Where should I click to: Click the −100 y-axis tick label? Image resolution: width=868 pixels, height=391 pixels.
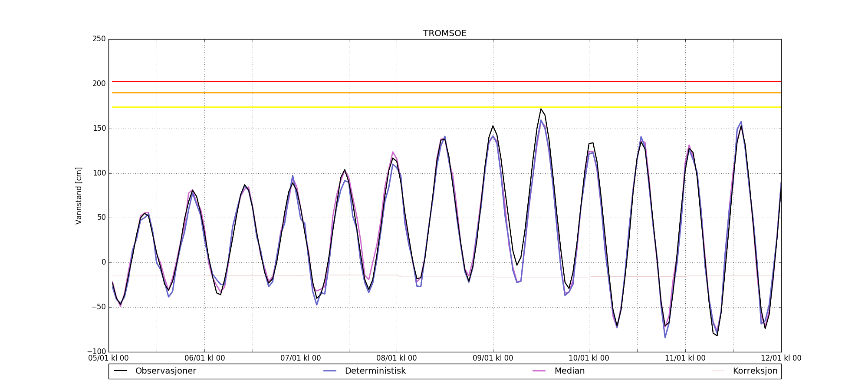(x=96, y=351)
